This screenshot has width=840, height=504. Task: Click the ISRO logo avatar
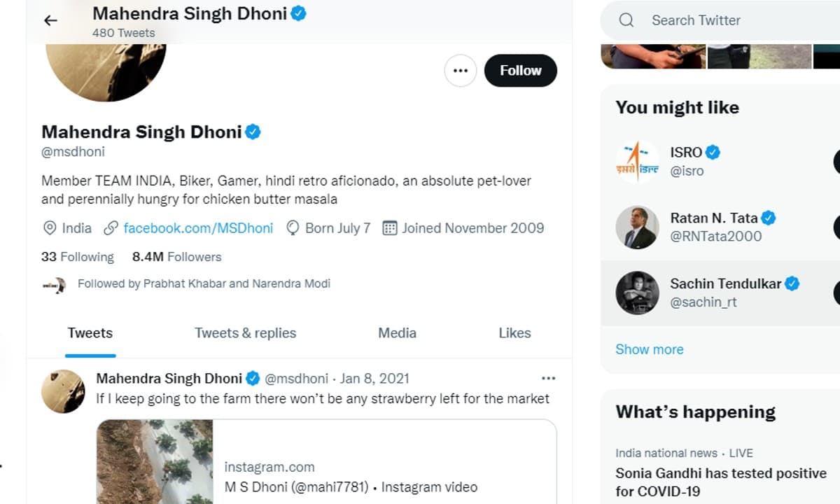click(637, 162)
